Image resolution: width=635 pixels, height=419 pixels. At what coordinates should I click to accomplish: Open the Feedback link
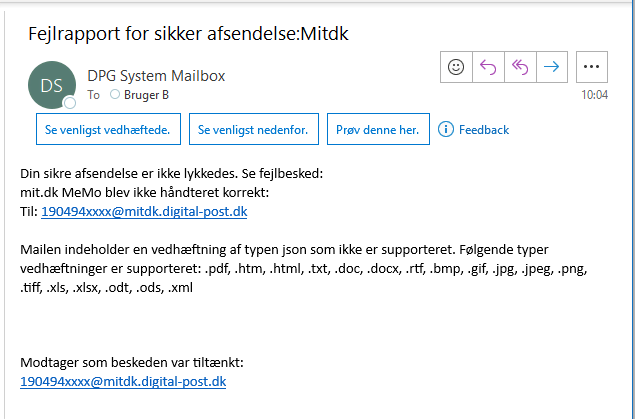484,130
